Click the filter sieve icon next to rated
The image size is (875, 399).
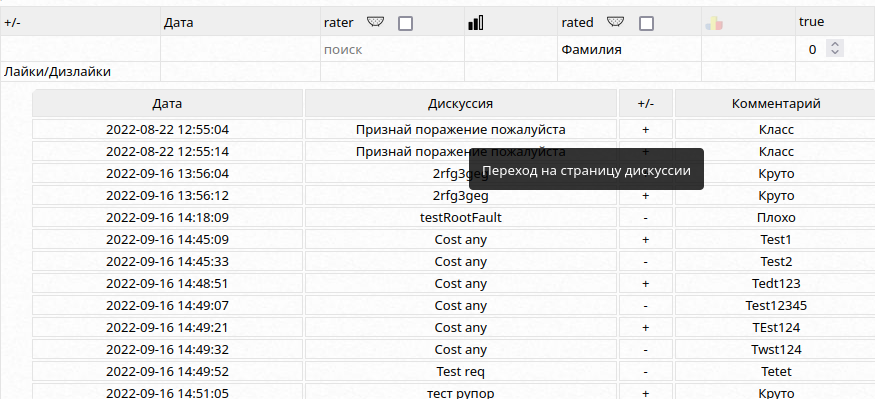point(616,22)
